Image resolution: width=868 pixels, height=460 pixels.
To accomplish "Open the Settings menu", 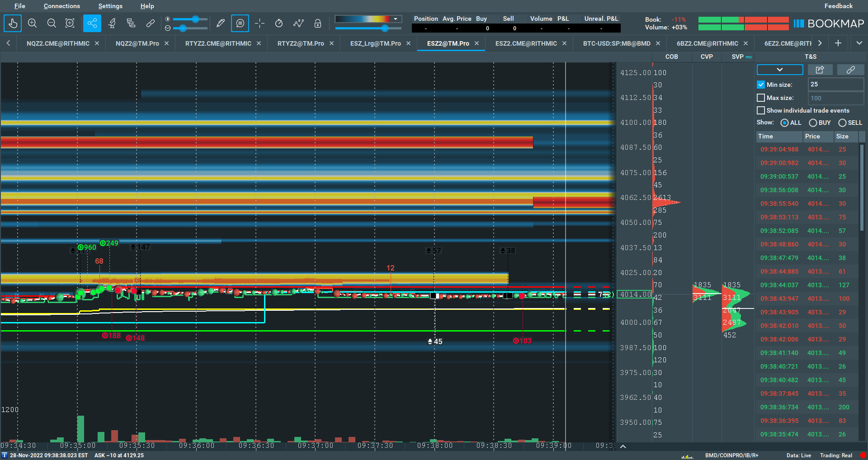I will click(x=110, y=6).
